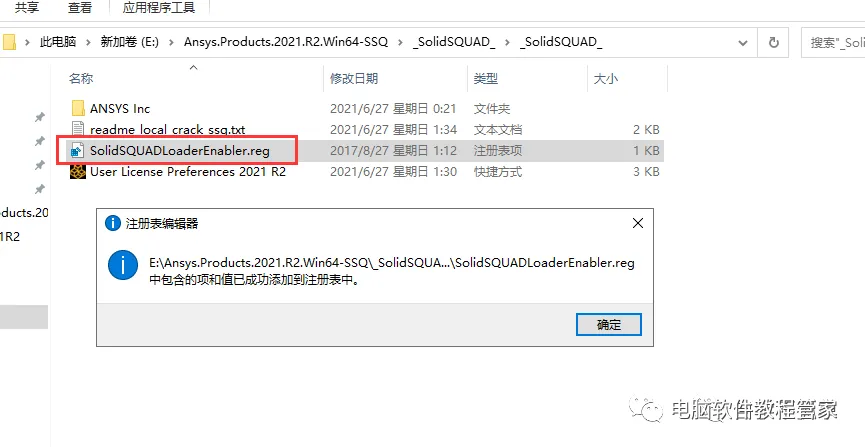Open the 共享 ribbon tab

26,8
